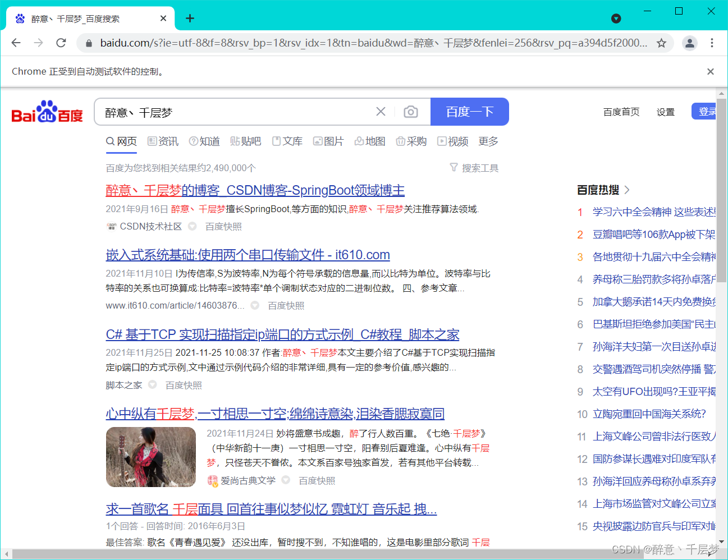Screen dimensions: 728x560
Task: Click the vertical page scrollbar
Action: [722, 191]
